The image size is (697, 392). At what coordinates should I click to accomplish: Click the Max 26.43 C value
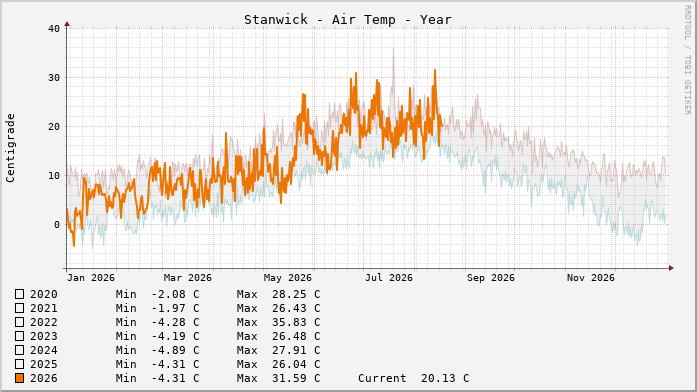click(278, 308)
